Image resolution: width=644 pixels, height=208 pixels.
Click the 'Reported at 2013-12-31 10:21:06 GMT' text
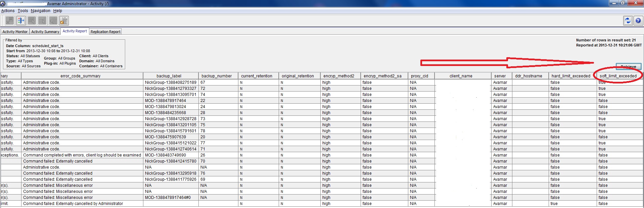pos(609,45)
